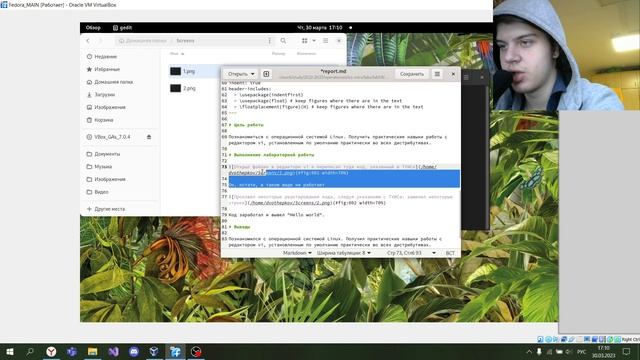Open tab width dropdown in gedit

(344, 253)
